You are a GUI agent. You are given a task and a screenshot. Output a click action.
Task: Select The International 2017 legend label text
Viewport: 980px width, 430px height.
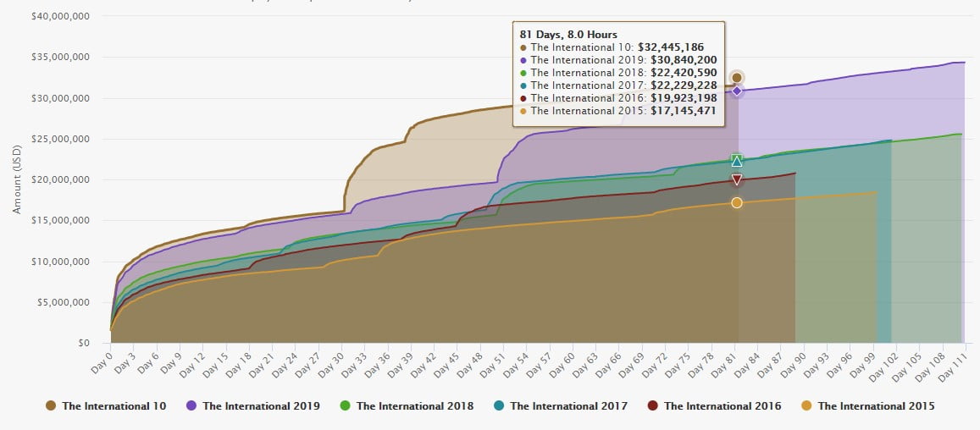point(568,406)
